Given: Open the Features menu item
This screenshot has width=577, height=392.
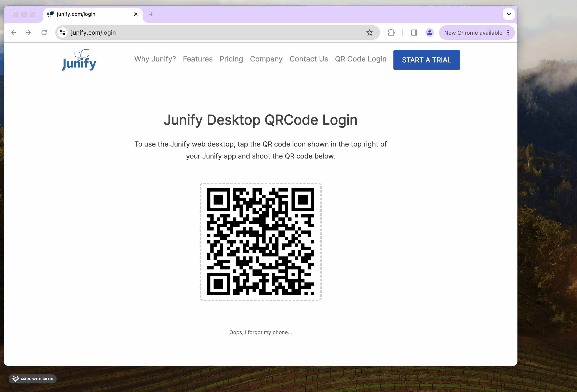Looking at the screenshot, I should click(x=198, y=59).
